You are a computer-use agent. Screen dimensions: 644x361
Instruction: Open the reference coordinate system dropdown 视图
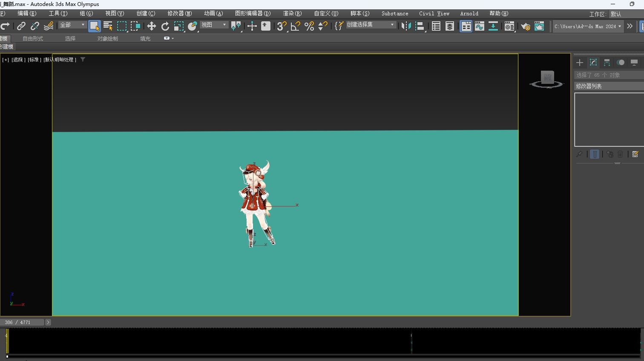pyautogui.click(x=214, y=25)
